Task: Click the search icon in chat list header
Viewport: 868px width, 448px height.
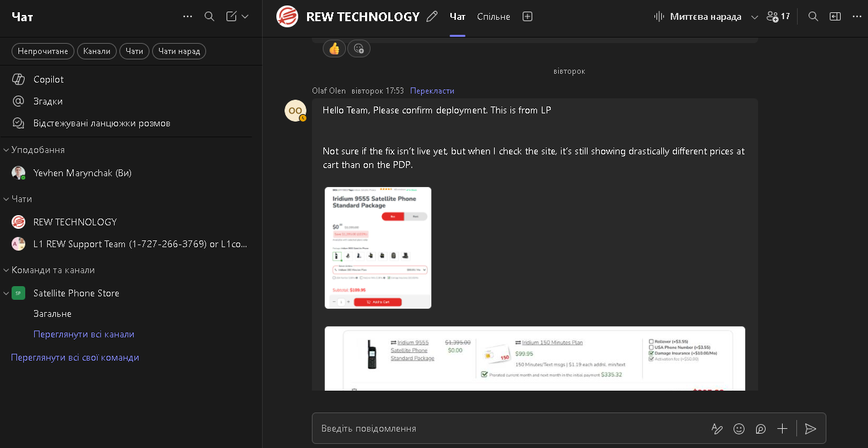Action: click(209, 16)
